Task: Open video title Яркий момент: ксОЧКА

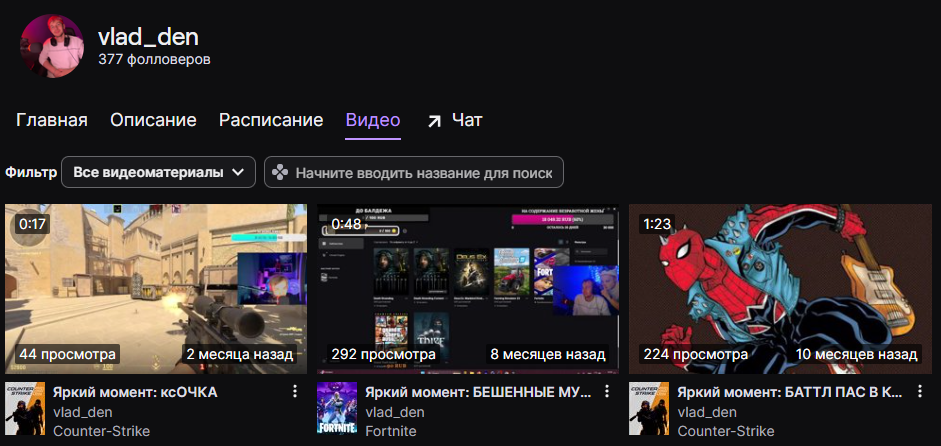Action: click(135, 392)
